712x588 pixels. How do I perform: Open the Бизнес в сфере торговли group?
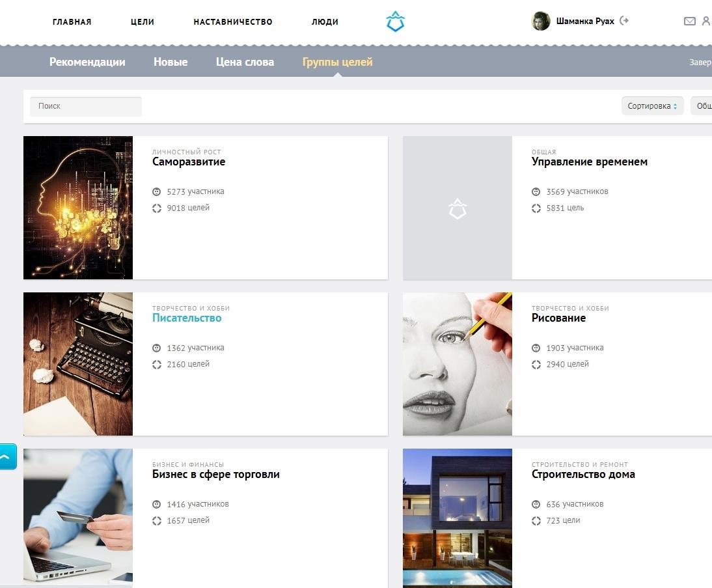pos(215,475)
